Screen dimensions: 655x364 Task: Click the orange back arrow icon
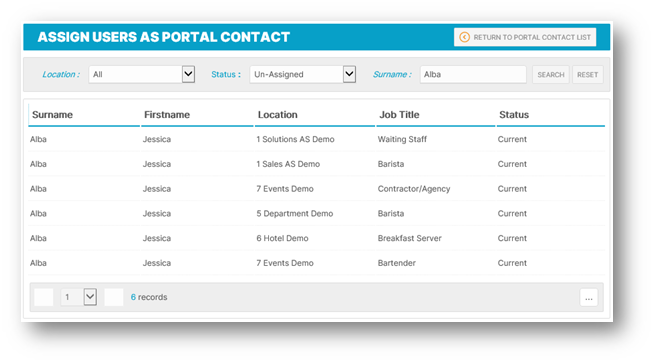tap(464, 37)
